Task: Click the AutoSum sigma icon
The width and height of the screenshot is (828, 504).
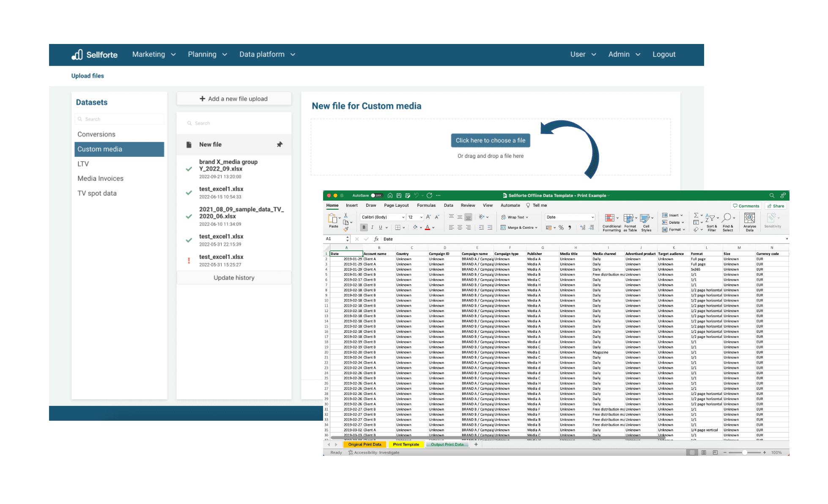Action: (x=696, y=215)
